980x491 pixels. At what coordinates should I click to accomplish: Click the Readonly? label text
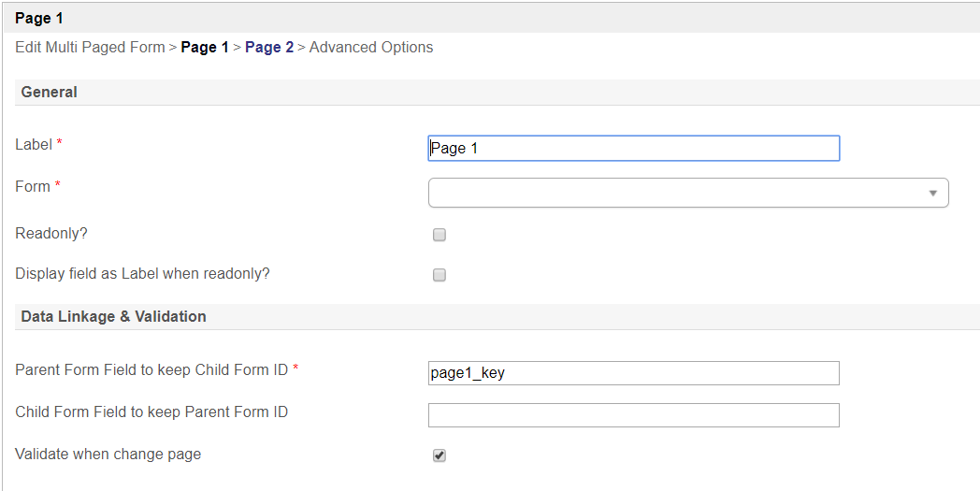[51, 233]
